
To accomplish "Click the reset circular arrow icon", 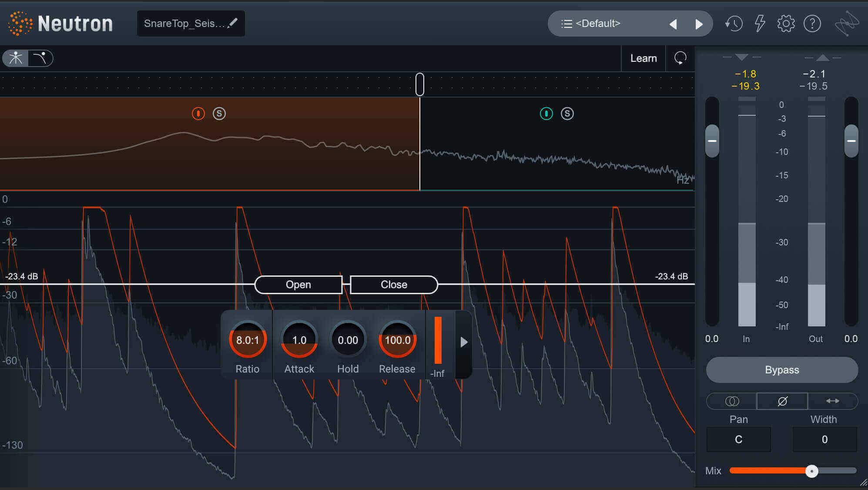I will tap(680, 58).
